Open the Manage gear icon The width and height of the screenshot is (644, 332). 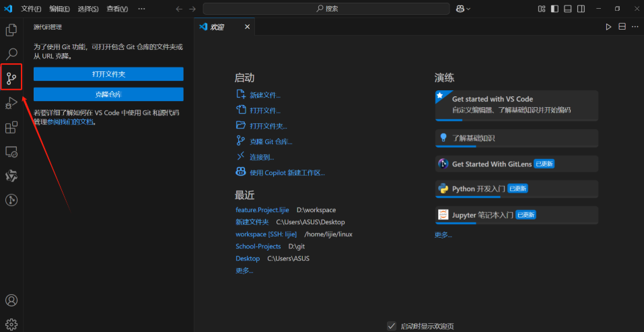click(11, 324)
